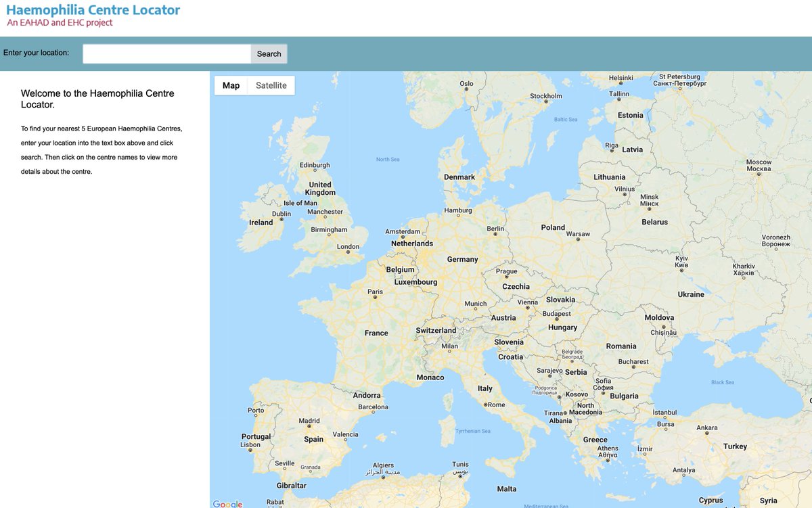Click the Ankara city label

707,428
